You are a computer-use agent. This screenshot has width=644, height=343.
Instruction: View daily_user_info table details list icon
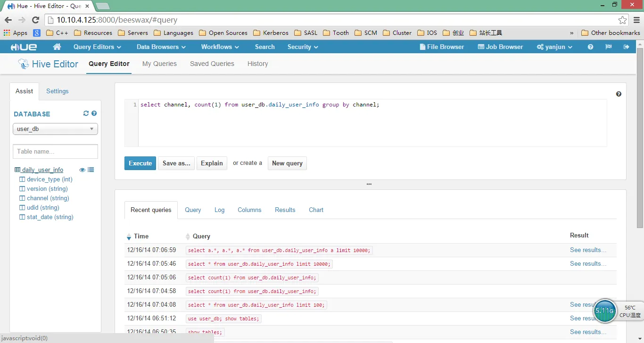click(x=91, y=170)
